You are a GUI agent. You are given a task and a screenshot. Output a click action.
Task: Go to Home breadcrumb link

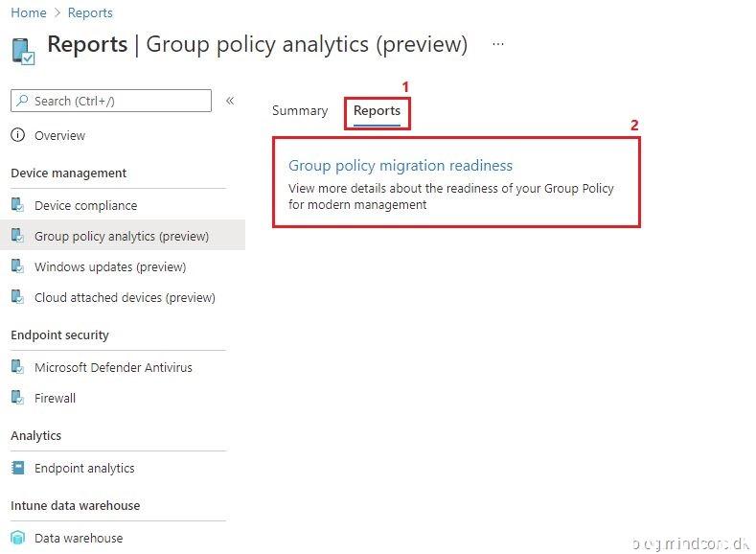28,12
